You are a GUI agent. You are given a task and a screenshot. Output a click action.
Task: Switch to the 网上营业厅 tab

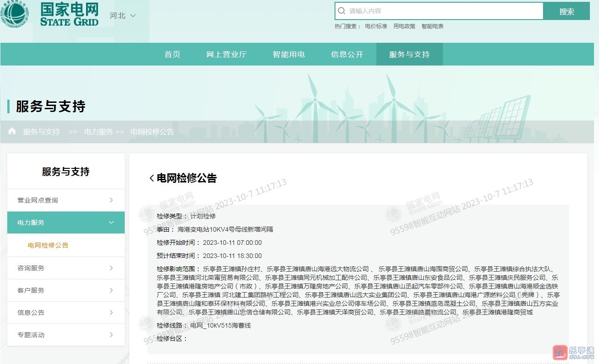click(x=226, y=54)
